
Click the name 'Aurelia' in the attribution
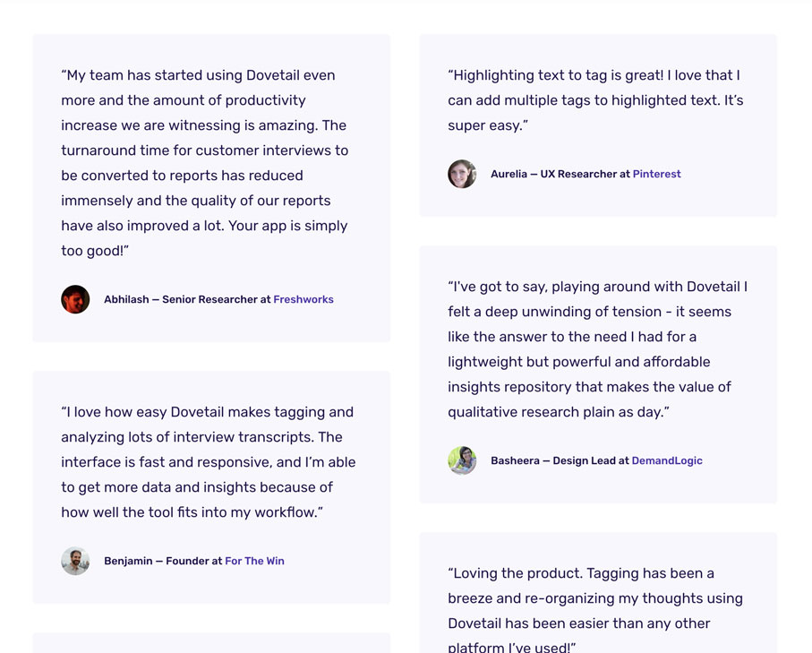509,174
